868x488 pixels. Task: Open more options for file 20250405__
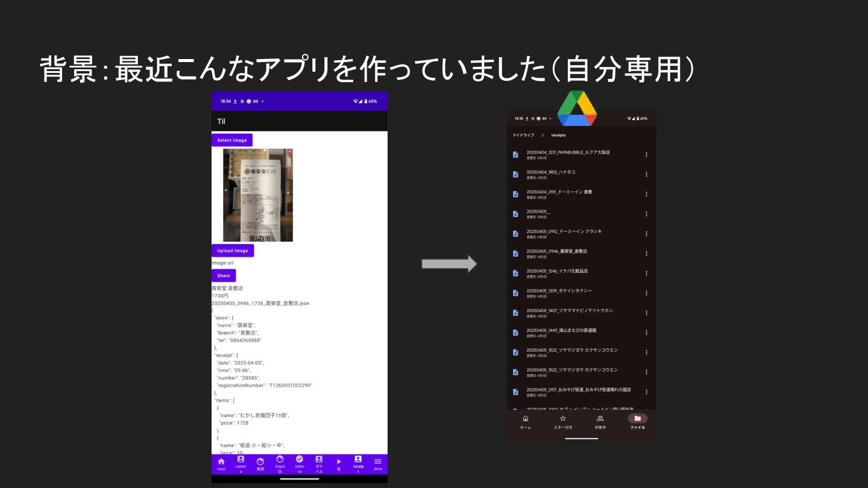click(646, 214)
